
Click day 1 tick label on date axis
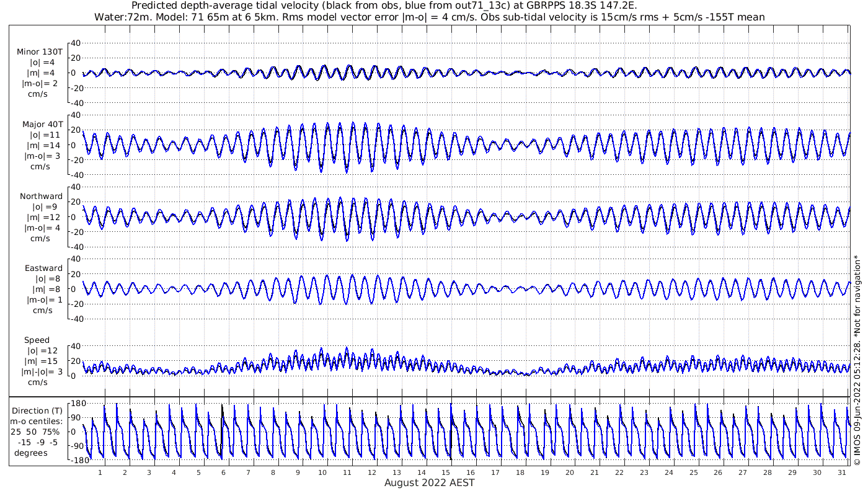(100, 472)
